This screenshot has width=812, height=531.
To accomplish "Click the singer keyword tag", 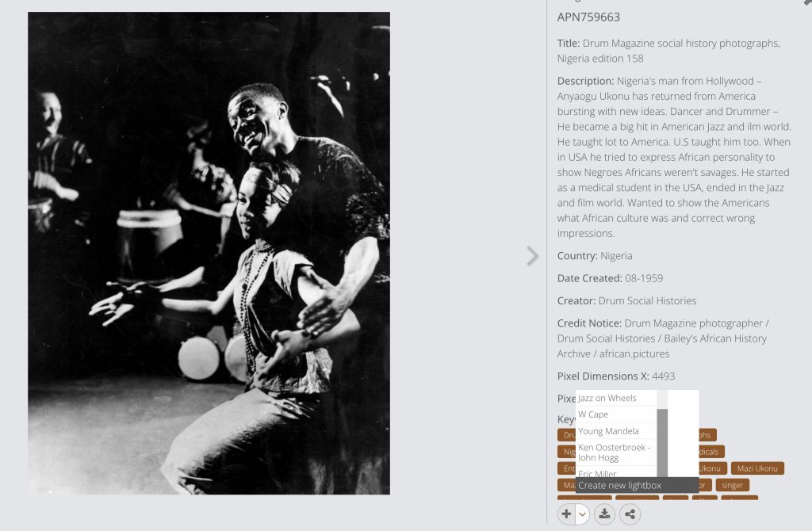I will (732, 485).
